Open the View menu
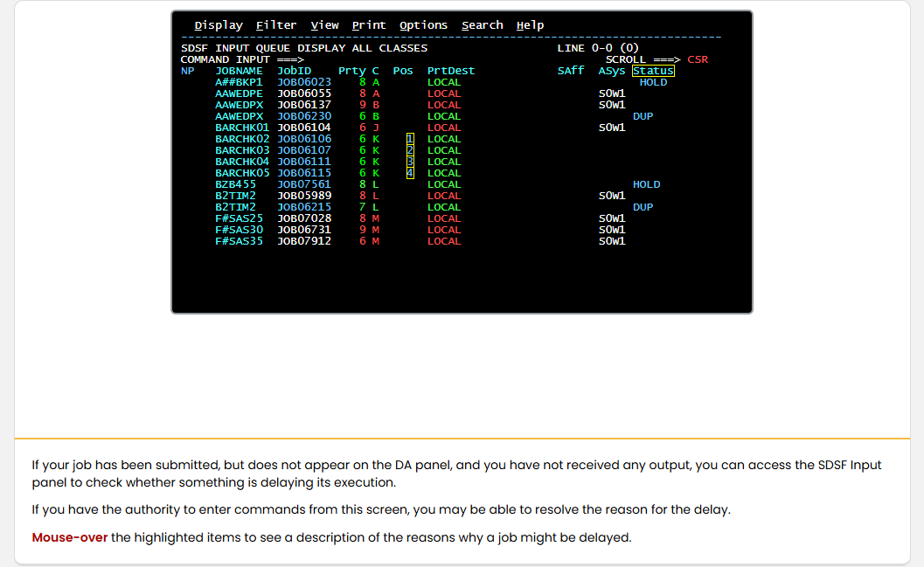Image resolution: width=924 pixels, height=567 pixels. point(324,25)
